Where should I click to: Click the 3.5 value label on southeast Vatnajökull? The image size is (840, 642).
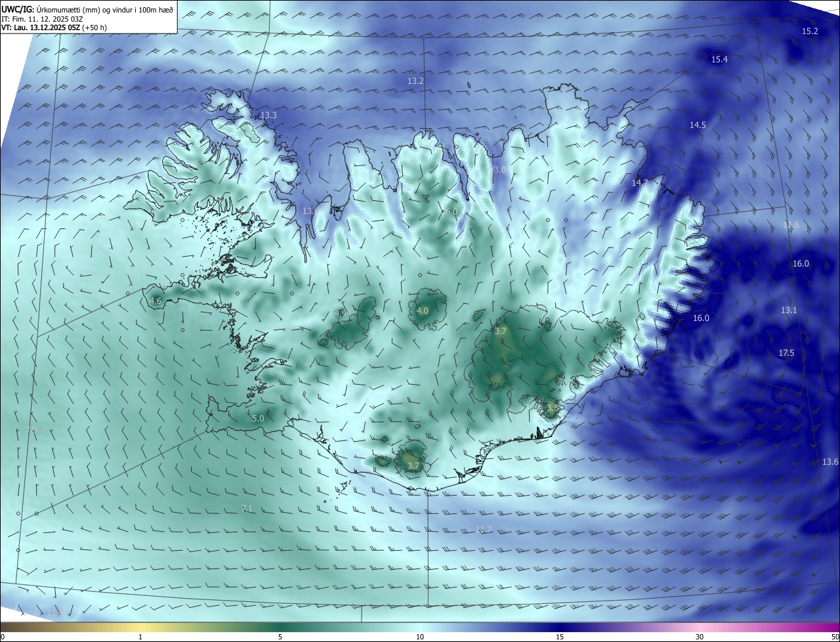[x=553, y=408]
